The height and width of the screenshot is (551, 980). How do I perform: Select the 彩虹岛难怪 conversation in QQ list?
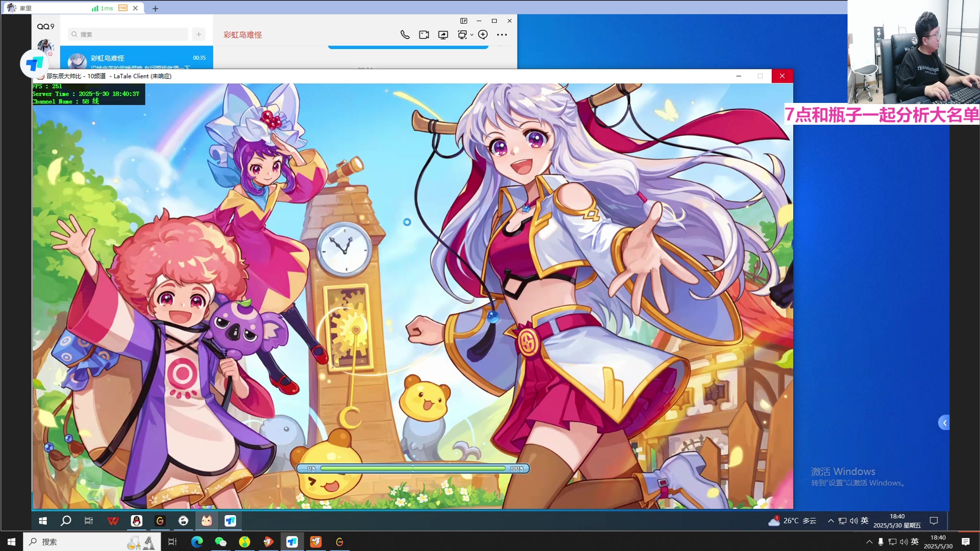pyautogui.click(x=137, y=58)
